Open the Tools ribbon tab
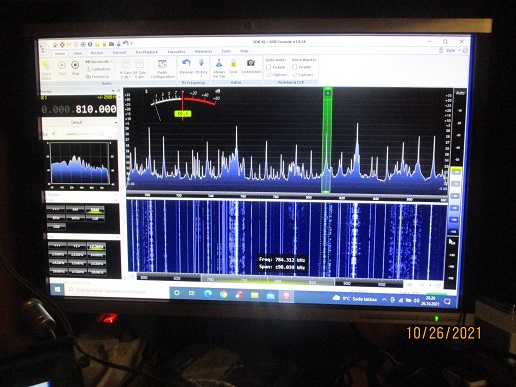The image size is (516, 387). pos(226,51)
